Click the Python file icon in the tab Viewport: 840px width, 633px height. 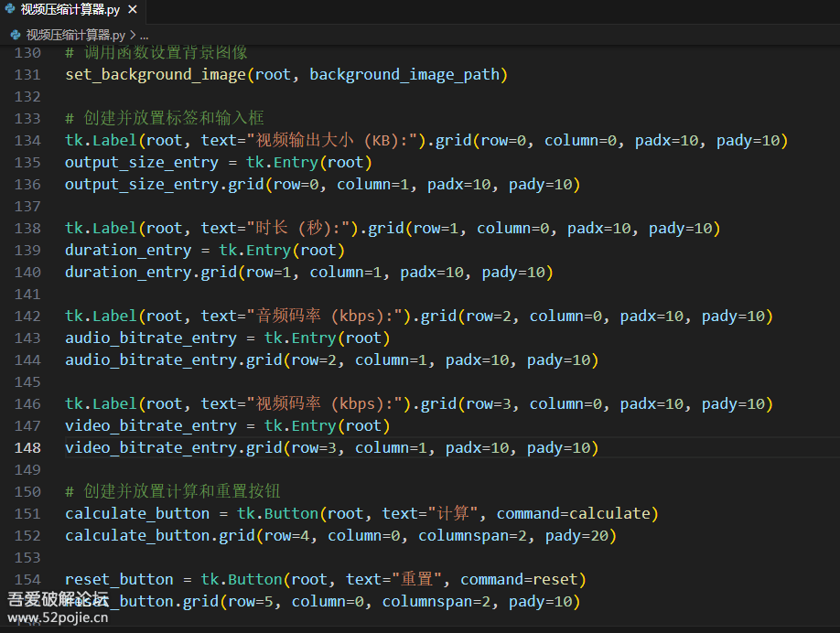pos(10,9)
